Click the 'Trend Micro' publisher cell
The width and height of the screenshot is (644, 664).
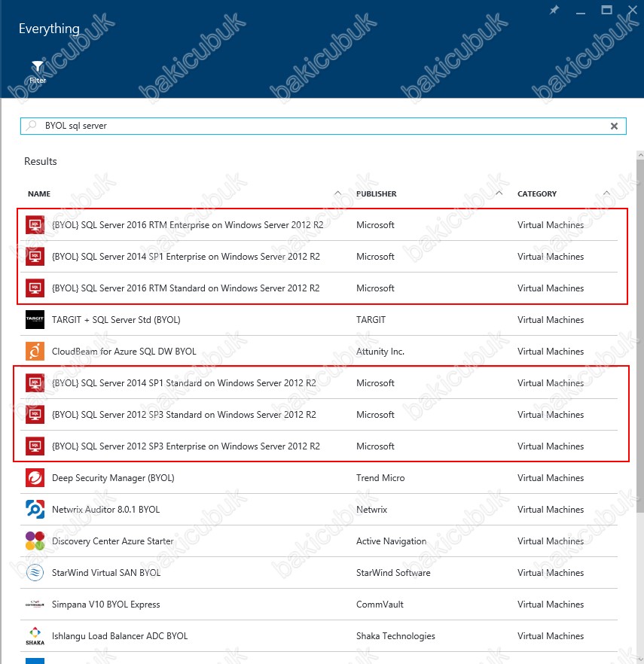pos(380,478)
